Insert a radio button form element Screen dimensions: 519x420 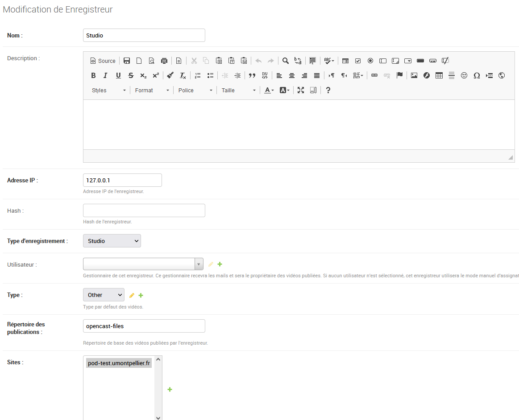370,61
